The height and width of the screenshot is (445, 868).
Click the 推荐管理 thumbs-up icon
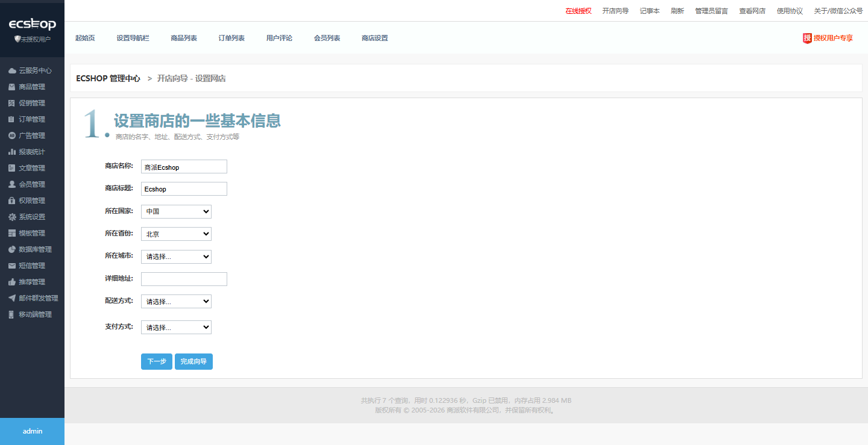click(12, 282)
